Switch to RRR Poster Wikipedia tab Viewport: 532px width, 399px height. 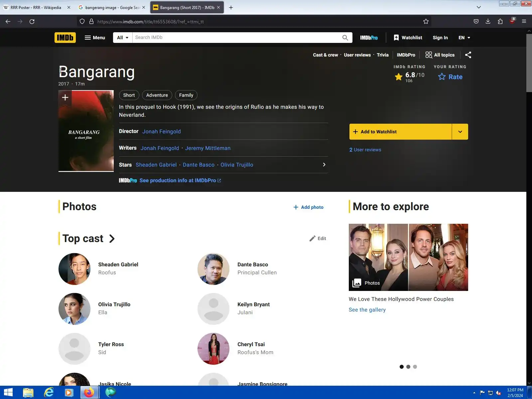pos(36,7)
